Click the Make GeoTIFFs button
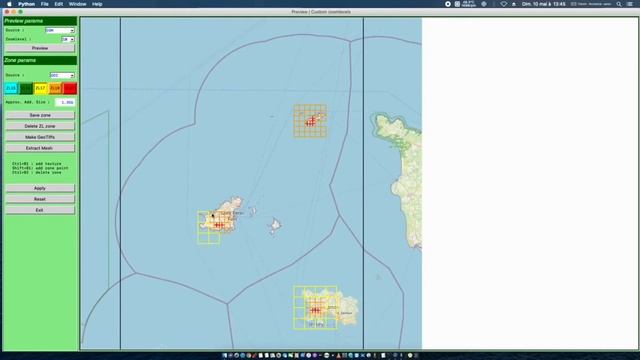The image size is (640, 360). (40, 138)
